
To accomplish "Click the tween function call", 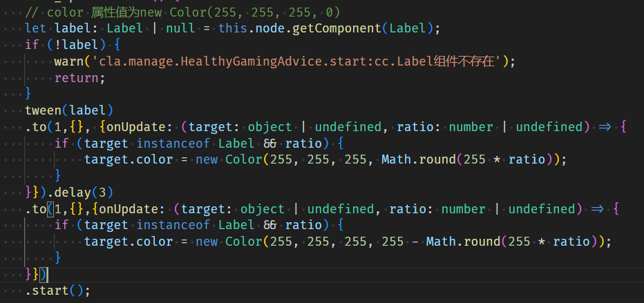I will pos(44,110).
